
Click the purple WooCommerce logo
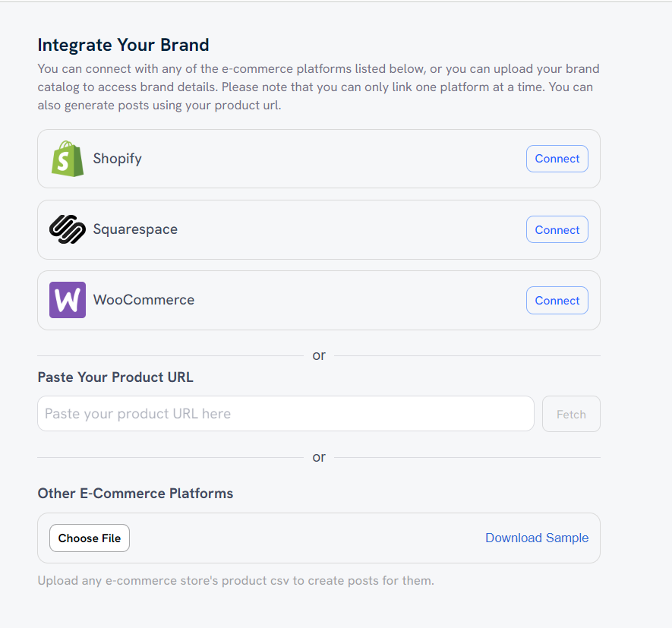coord(68,300)
